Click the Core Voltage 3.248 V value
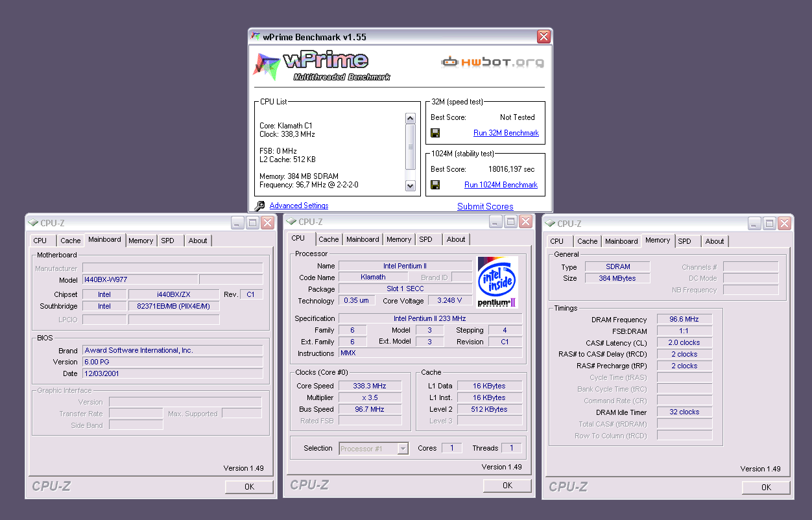Image resolution: width=812 pixels, height=520 pixels. pyautogui.click(x=449, y=301)
